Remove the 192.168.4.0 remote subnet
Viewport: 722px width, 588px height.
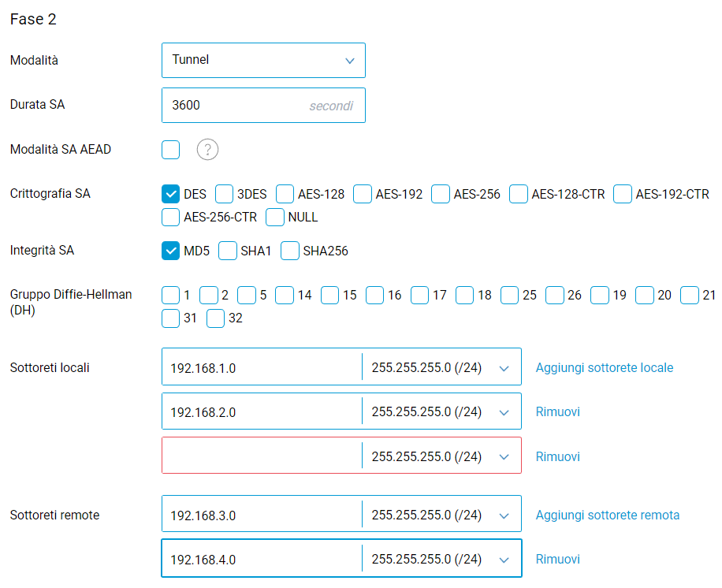tap(557, 559)
